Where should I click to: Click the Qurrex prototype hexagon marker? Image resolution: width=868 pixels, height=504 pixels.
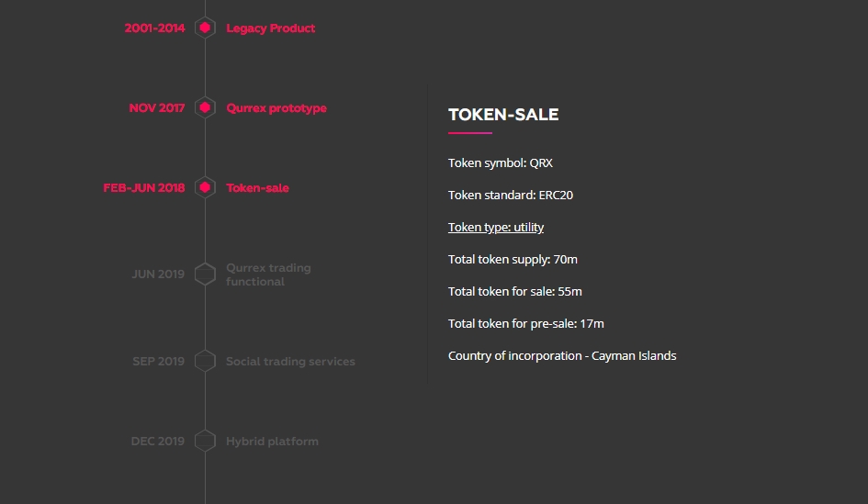205,108
